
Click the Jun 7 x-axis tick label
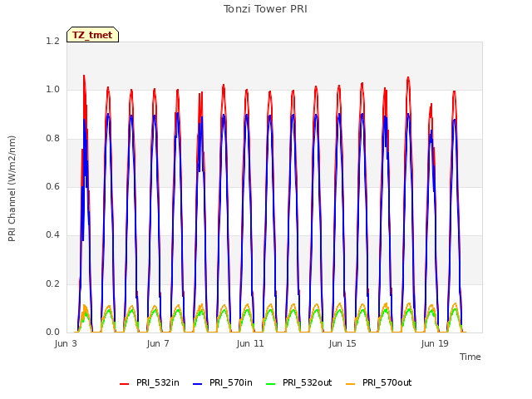(x=158, y=343)
